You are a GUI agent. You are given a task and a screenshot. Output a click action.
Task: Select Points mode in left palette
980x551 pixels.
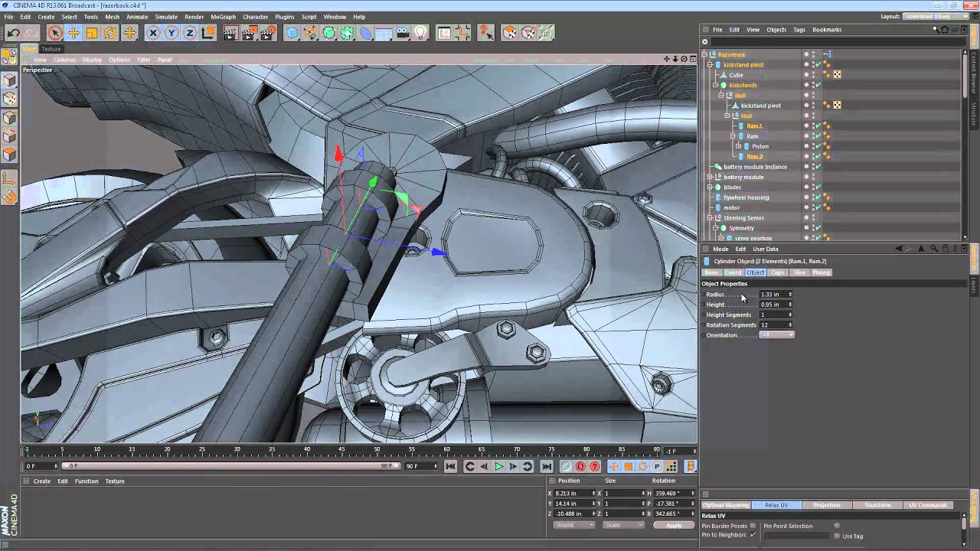tap(9, 118)
